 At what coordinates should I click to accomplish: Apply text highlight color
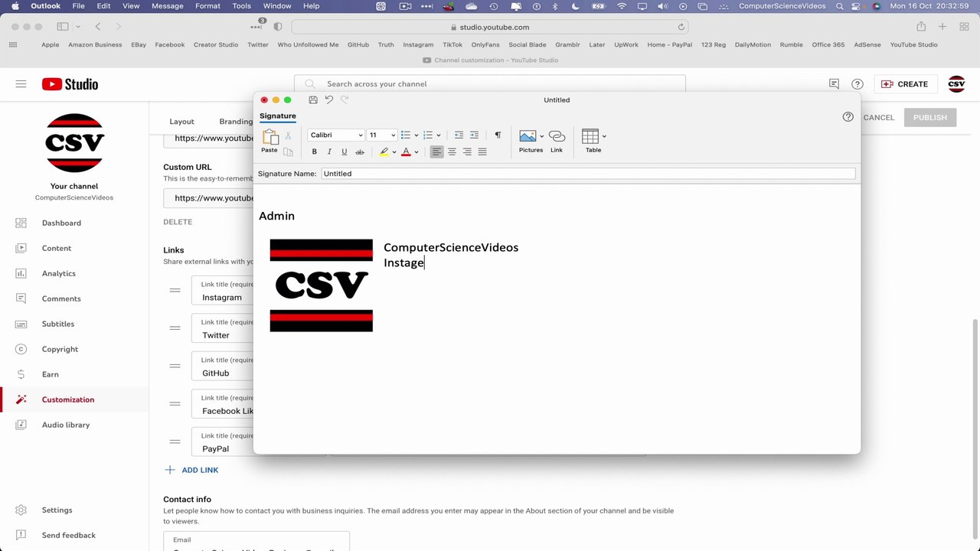[x=384, y=152]
